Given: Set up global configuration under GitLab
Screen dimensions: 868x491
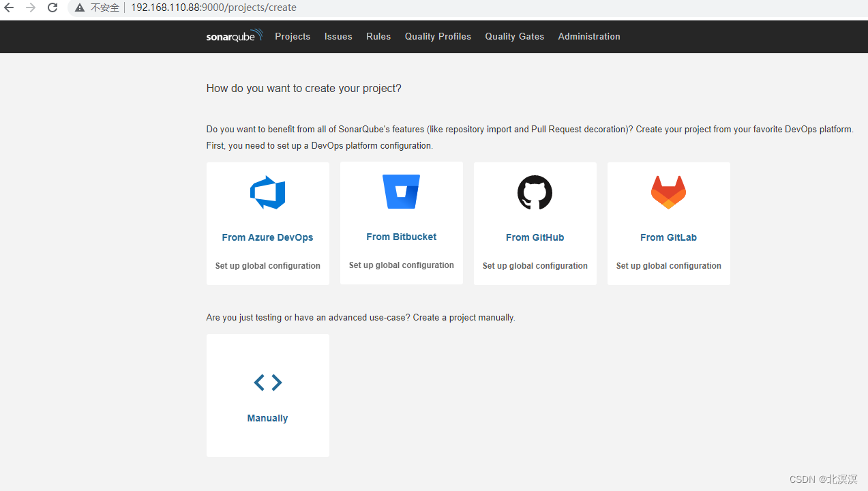Looking at the screenshot, I should pos(668,266).
